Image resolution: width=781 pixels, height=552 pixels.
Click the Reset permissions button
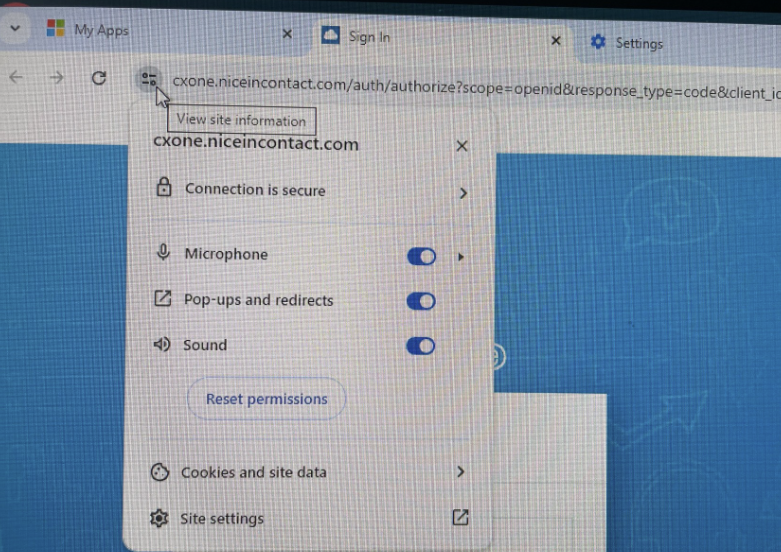(266, 399)
